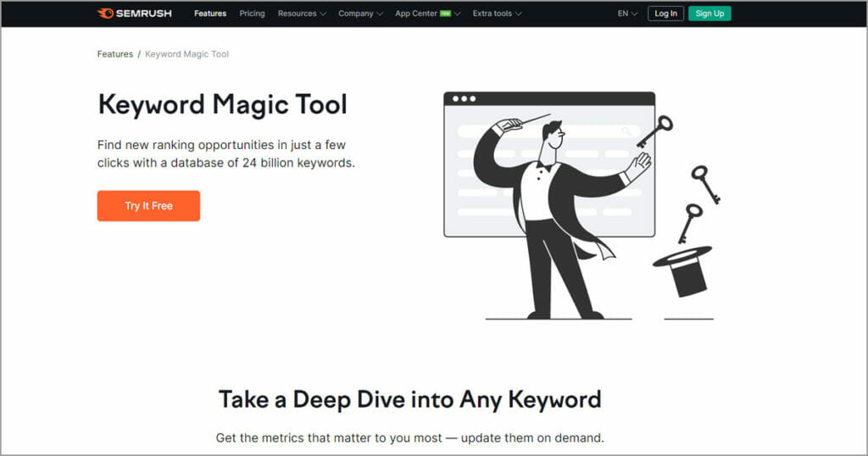Click the 'Get the metrics that matter' text
This screenshot has width=868, height=456.
pyautogui.click(x=409, y=437)
